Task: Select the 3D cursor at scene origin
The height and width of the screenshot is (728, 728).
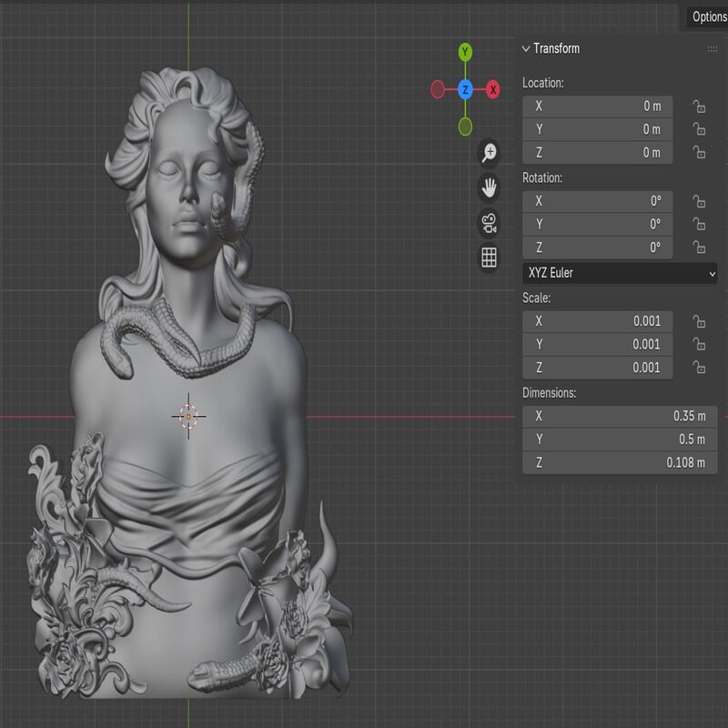Action: pos(188,417)
